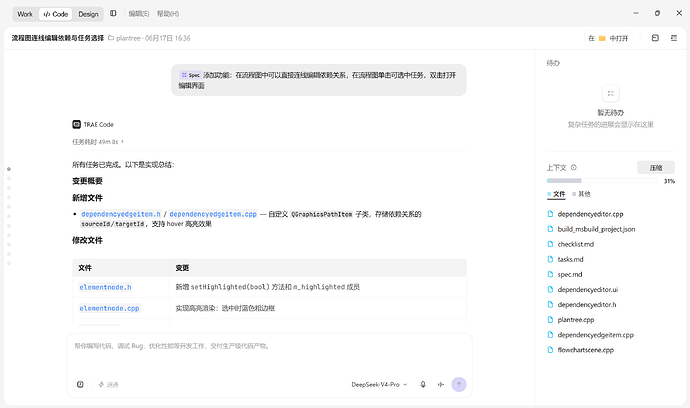This screenshot has width=690, height=408.
Task: Click the file icon beside checklist.md
Action: (x=550, y=244)
